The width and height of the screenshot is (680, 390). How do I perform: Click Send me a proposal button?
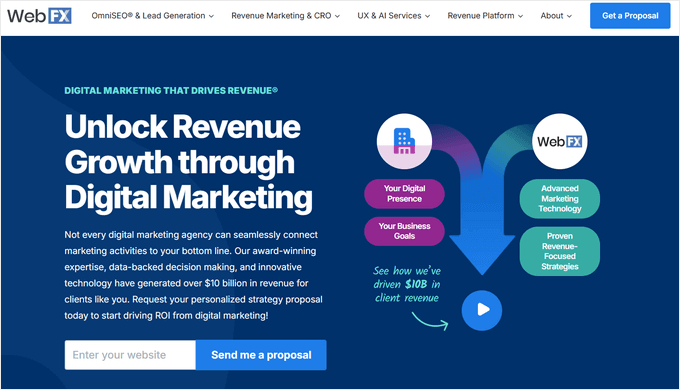261,355
